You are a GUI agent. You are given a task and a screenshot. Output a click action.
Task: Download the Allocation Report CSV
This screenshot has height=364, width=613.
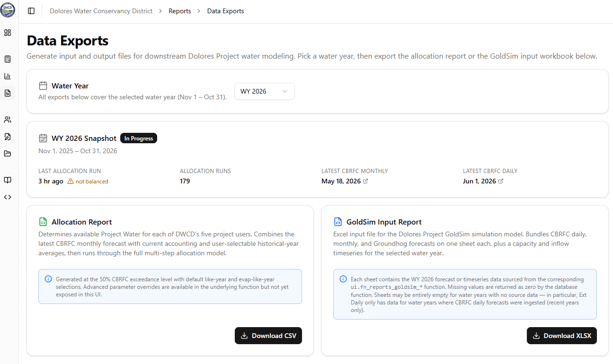point(268,336)
